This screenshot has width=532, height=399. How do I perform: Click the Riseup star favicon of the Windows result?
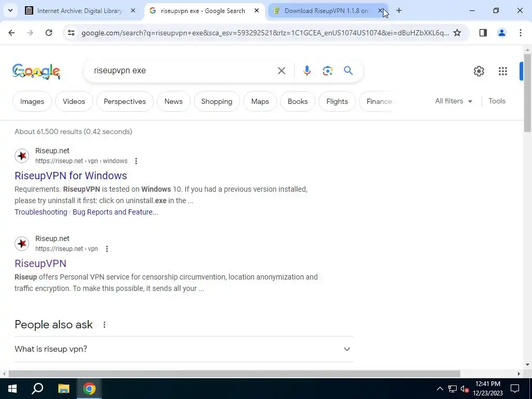[22, 156]
